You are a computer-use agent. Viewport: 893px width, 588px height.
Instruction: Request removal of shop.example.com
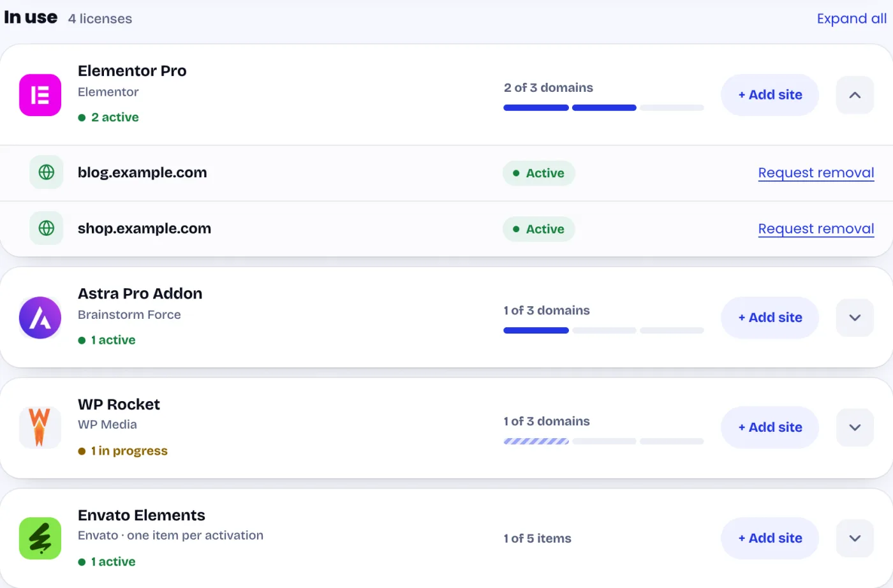click(816, 229)
